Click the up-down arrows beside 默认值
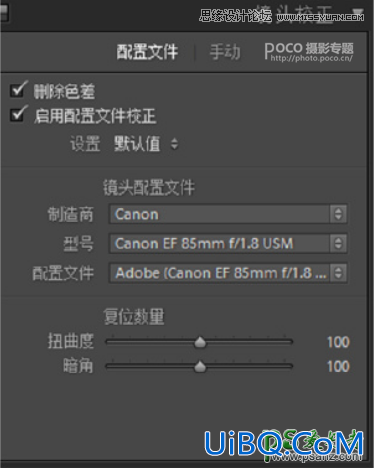Viewport: 374px width, 468px height. coord(174,144)
